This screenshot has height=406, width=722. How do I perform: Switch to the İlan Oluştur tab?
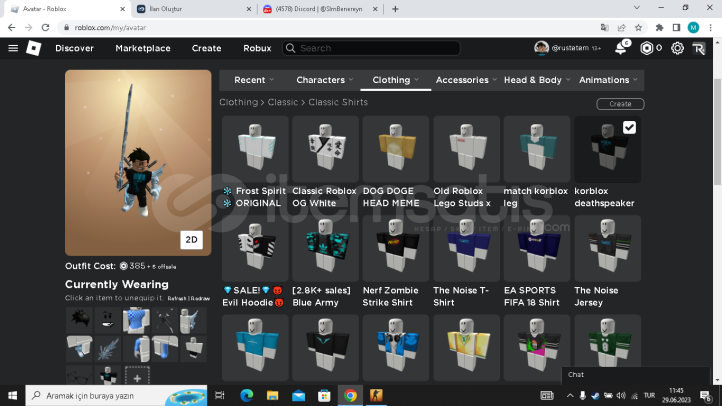[193, 9]
